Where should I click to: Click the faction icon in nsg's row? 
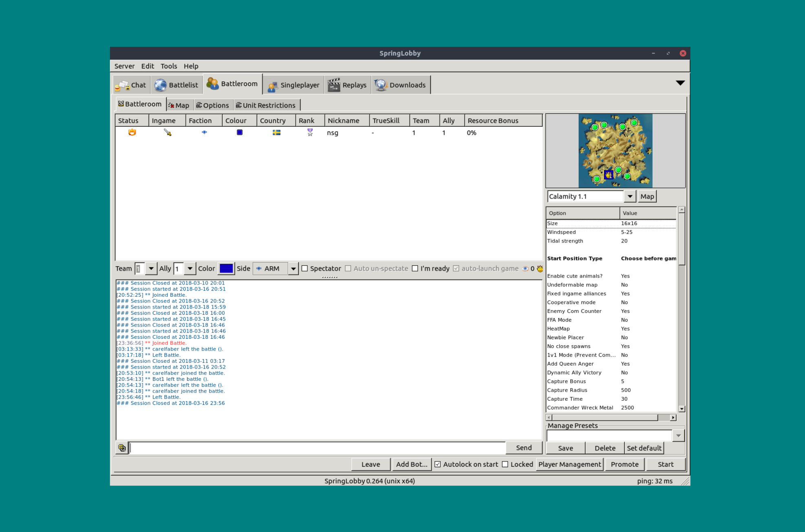tap(204, 132)
